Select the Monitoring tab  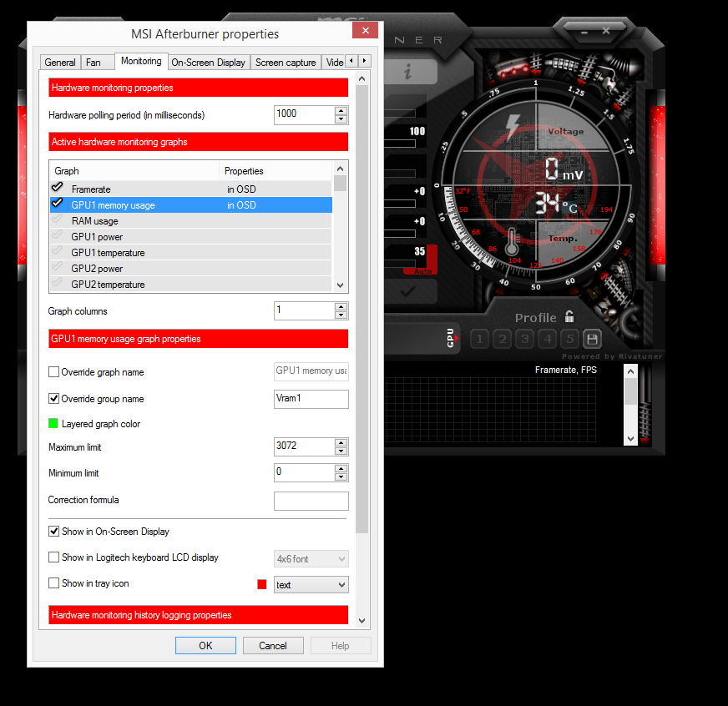tap(141, 61)
